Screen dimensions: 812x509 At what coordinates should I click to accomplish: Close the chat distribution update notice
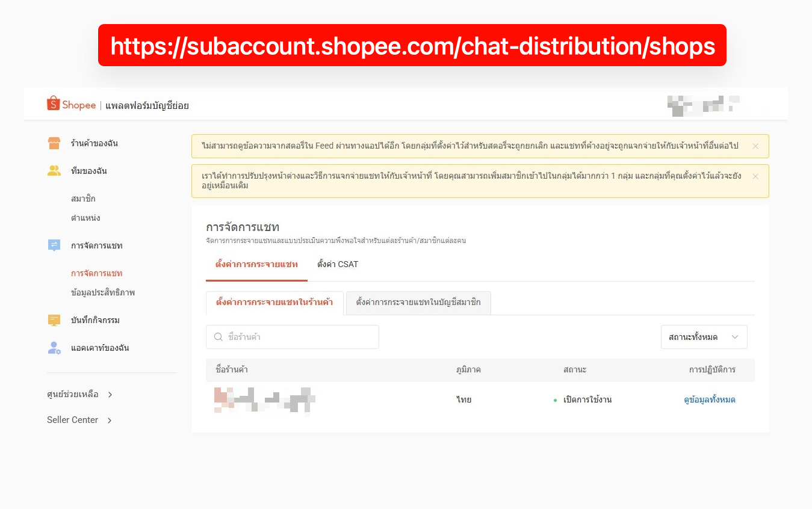coord(755,176)
